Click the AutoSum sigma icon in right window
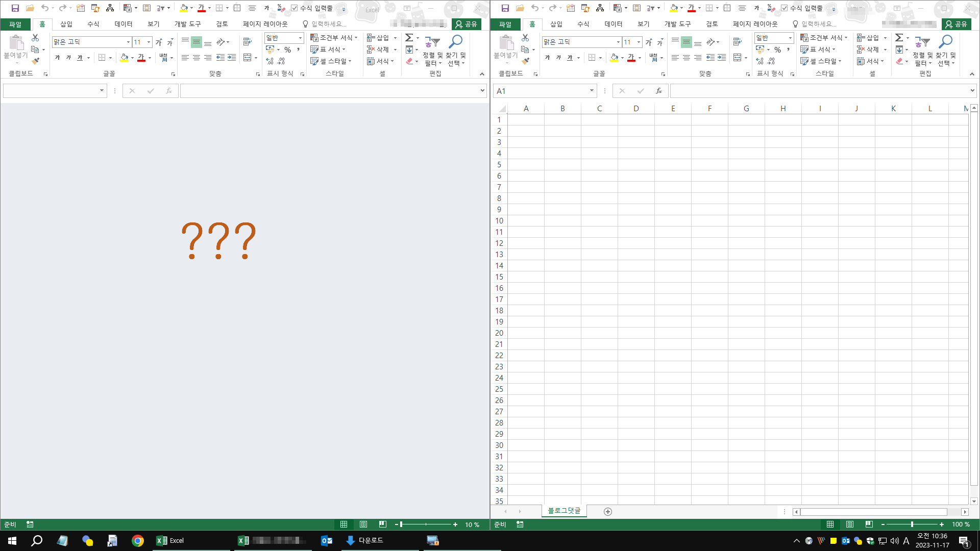 tap(899, 38)
